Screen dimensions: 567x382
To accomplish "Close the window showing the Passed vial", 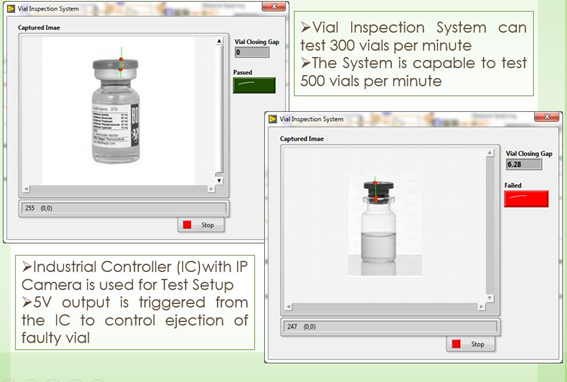I will (x=274, y=7).
